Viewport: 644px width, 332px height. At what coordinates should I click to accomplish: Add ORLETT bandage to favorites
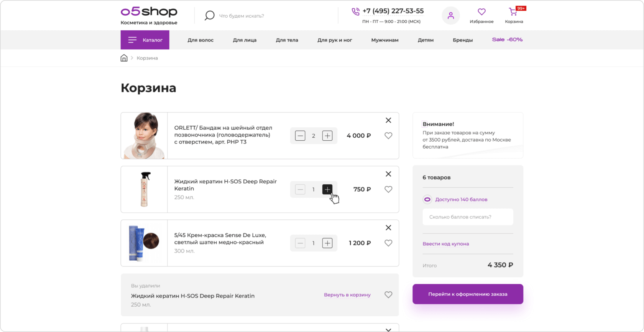pos(388,136)
